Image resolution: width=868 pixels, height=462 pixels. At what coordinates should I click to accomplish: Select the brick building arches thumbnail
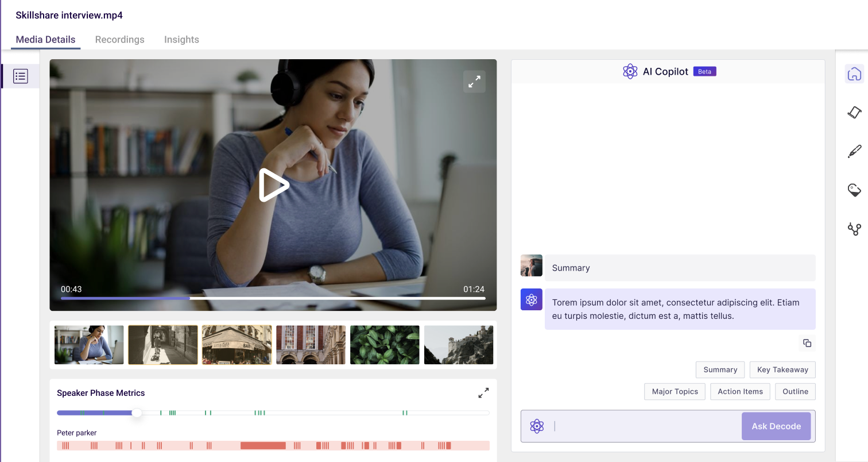[311, 345]
